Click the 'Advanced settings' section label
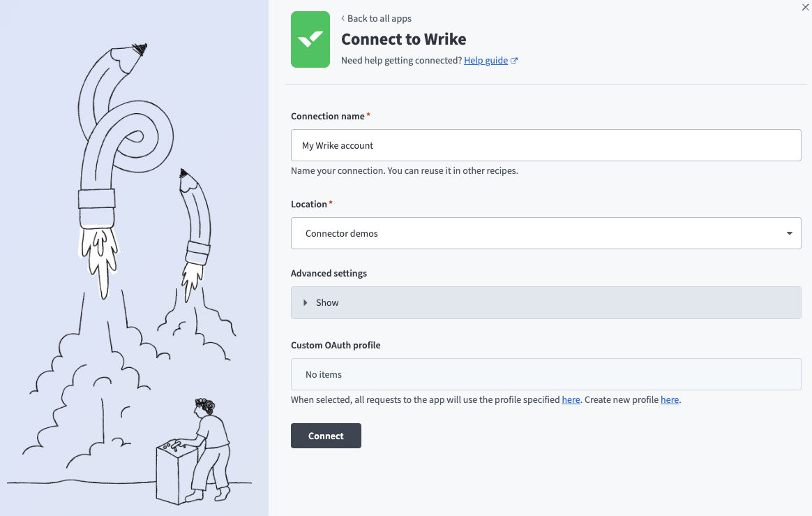The height and width of the screenshot is (516, 812). click(x=329, y=273)
